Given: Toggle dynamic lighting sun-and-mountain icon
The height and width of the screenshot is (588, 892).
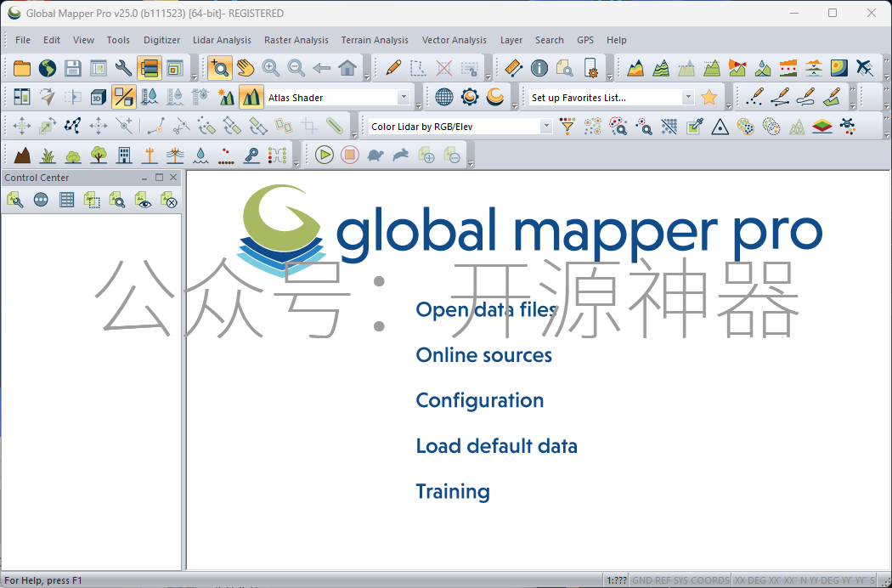Looking at the screenshot, I should pos(226,98).
